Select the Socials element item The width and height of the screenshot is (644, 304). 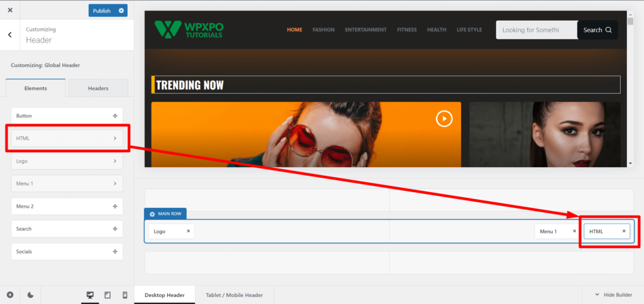(x=67, y=251)
